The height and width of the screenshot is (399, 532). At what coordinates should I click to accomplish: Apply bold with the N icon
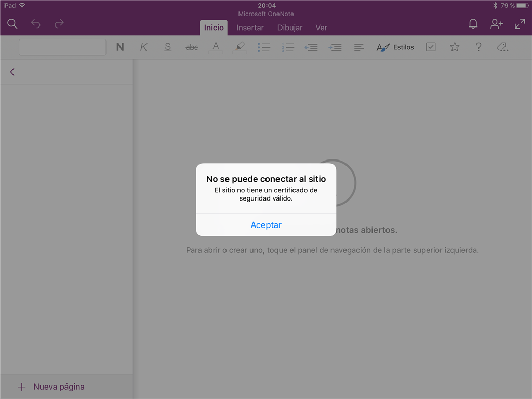120,47
